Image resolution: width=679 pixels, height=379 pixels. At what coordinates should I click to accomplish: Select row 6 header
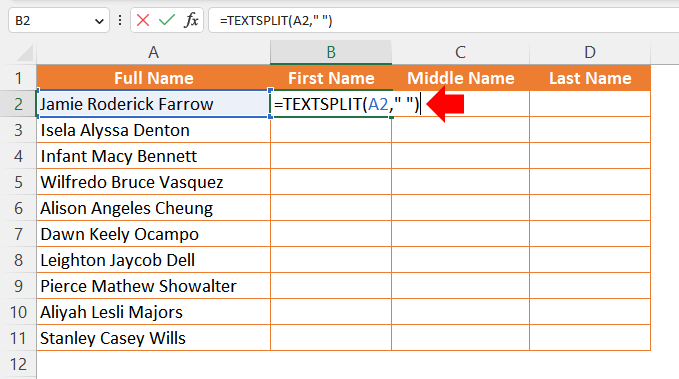point(18,208)
